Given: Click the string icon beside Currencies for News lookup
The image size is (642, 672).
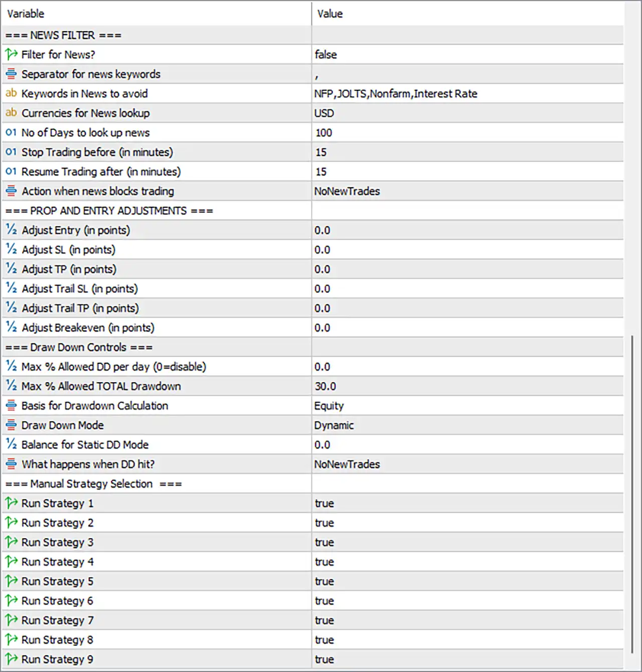Looking at the screenshot, I should click(x=11, y=113).
